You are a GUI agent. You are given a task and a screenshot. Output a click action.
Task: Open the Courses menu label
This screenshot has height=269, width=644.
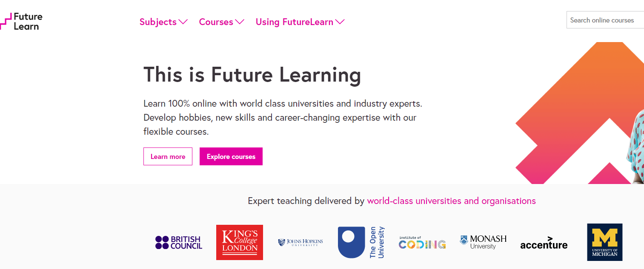[x=216, y=22]
